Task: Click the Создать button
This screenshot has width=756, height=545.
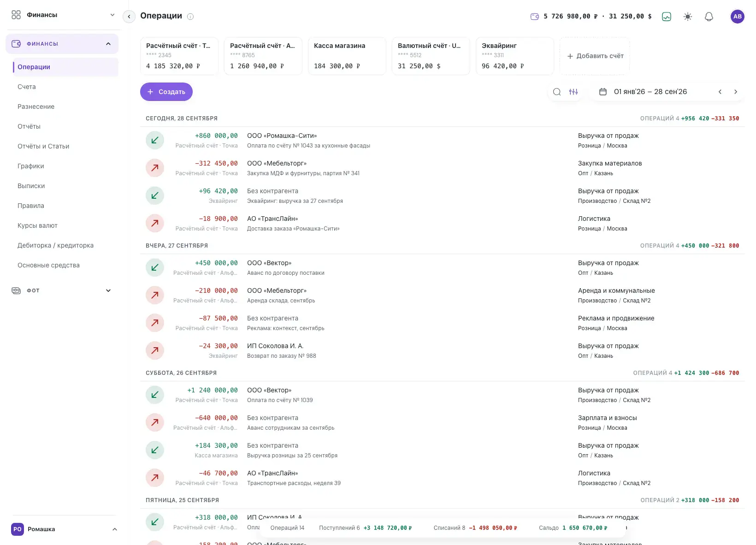Action: 166,92
